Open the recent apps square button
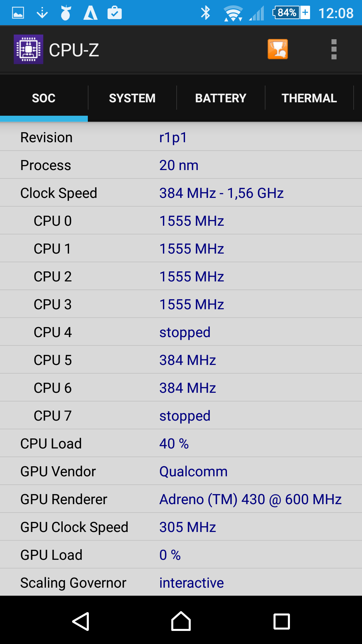362x644 pixels. point(282,622)
